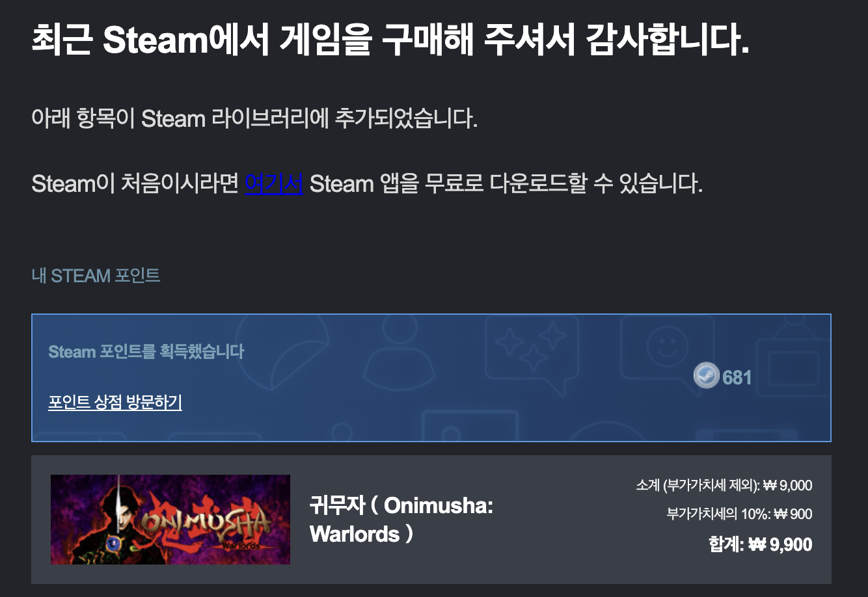This screenshot has width=868, height=597.
Task: Click the library added confirmation sentence
Action: tap(254, 119)
